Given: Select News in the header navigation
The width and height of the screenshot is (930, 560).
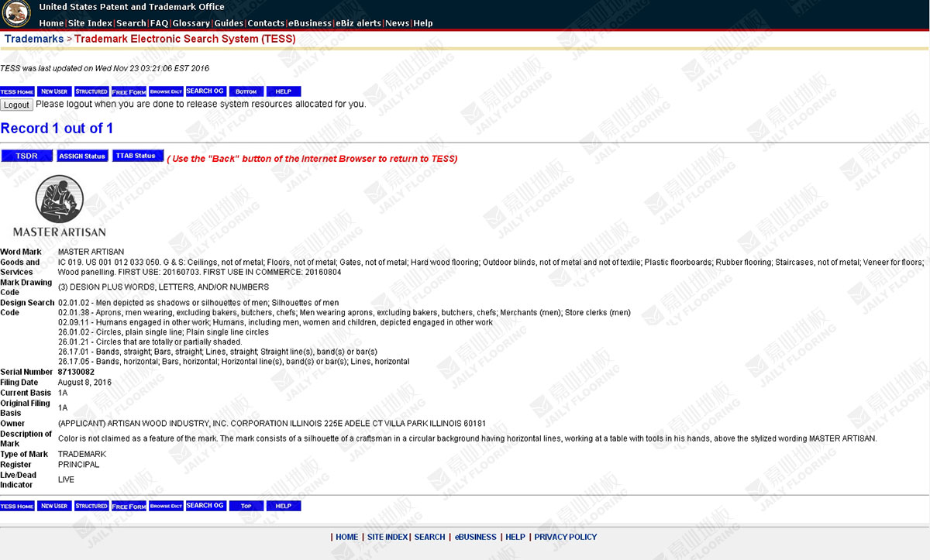Looking at the screenshot, I should [397, 23].
